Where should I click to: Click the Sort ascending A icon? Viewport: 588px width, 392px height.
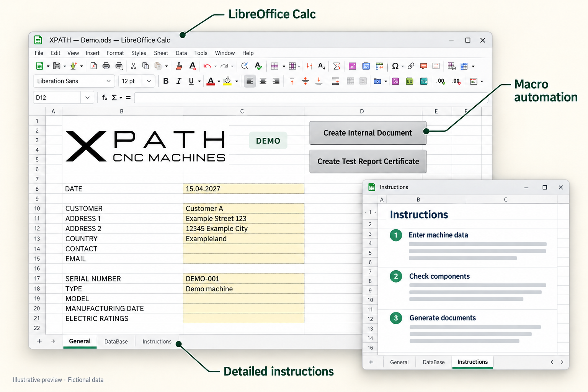click(x=322, y=66)
